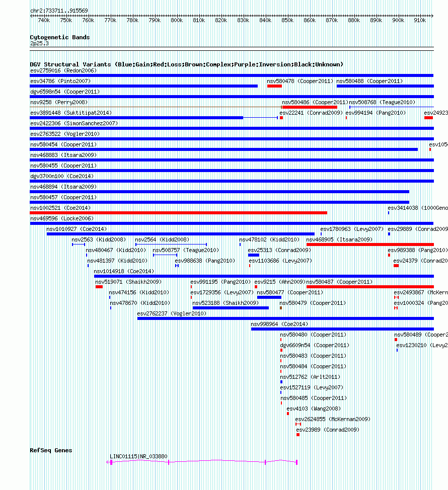Open the LINC01115|NR_033880 gene label

(x=138, y=457)
